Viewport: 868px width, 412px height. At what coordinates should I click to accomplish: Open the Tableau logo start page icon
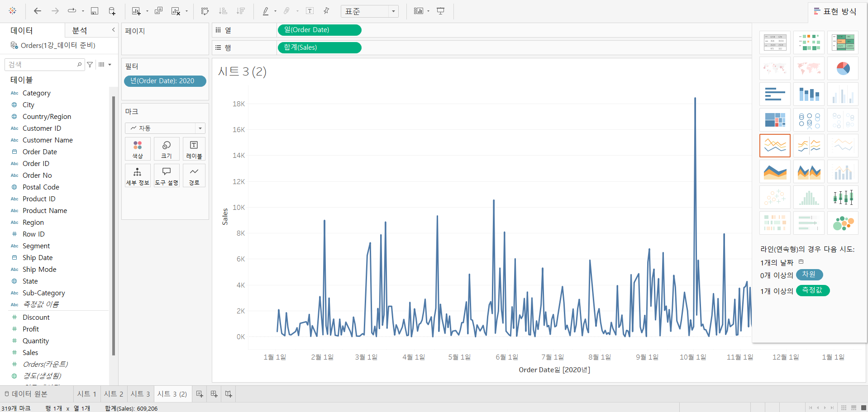click(13, 11)
